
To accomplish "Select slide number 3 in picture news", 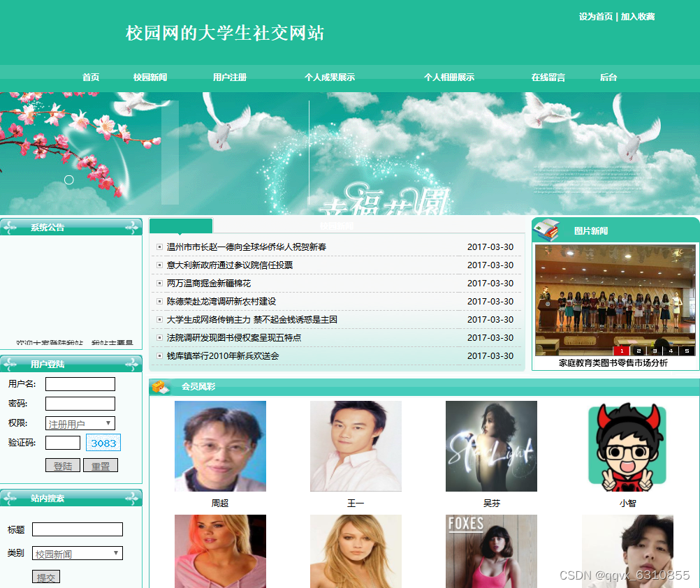I will (655, 351).
